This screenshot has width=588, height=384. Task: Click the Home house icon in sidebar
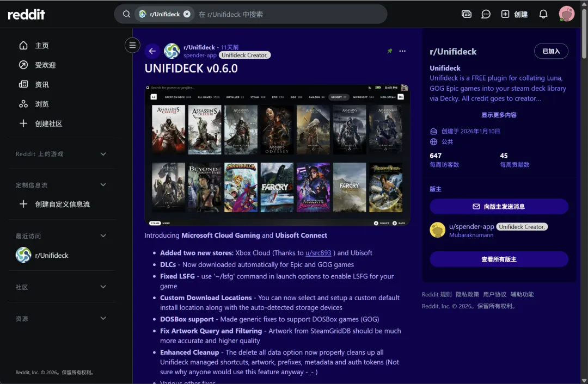tap(23, 45)
